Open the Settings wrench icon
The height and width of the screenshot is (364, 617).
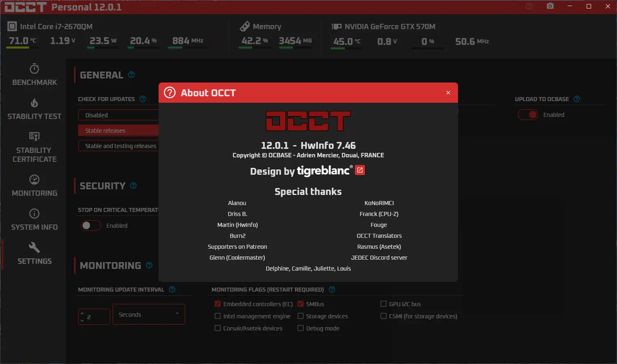click(34, 247)
